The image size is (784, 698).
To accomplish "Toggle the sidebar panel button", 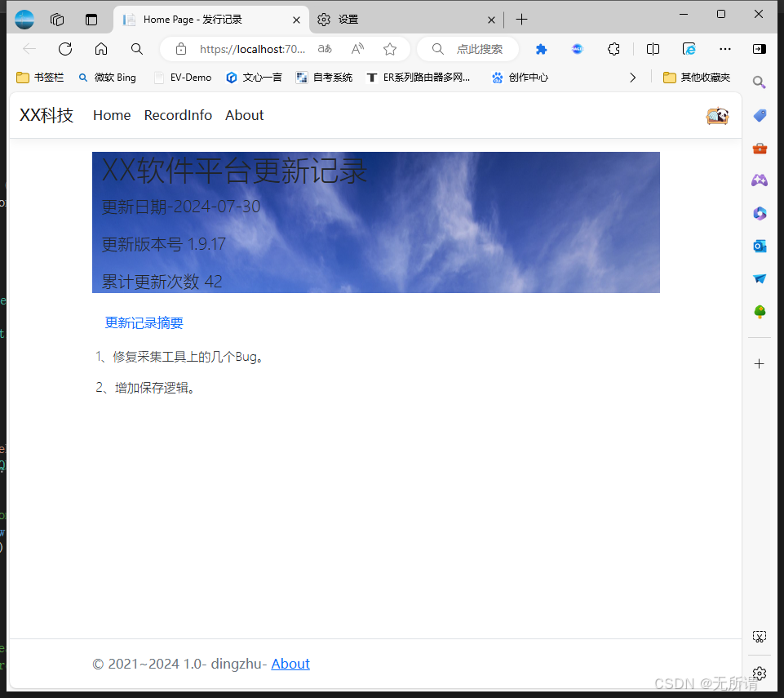I will click(x=760, y=49).
